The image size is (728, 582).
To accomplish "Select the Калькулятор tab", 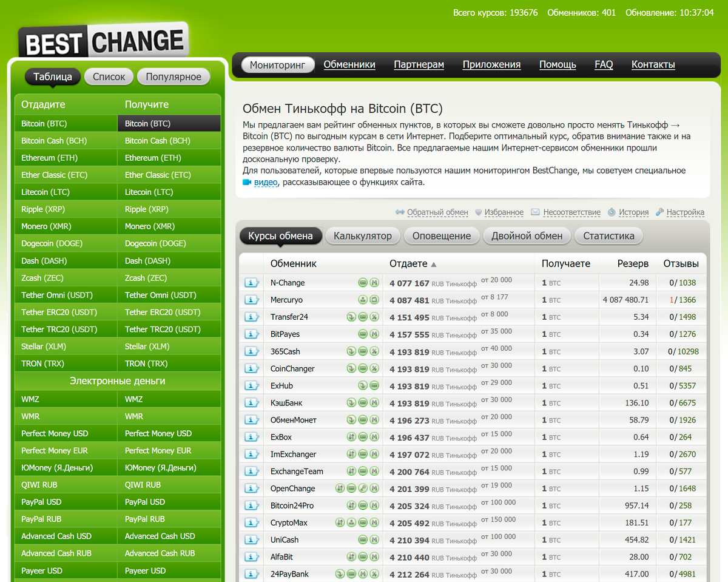I will (363, 236).
